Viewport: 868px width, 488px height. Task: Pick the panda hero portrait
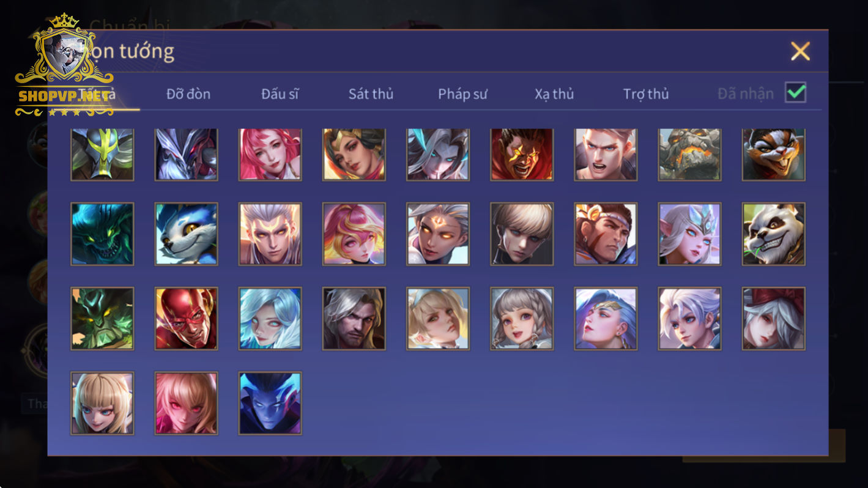774,234
